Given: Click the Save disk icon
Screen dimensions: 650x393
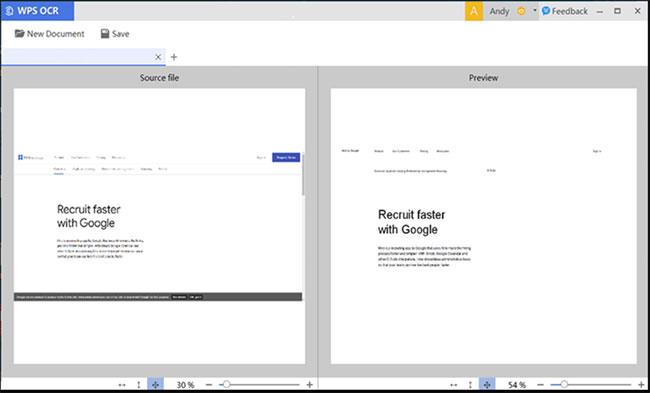Looking at the screenshot, I should click(x=105, y=34).
